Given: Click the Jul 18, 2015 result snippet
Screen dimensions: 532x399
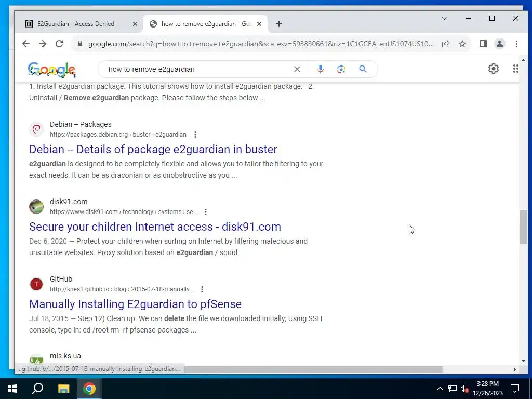Looking at the screenshot, I should click(176, 324).
